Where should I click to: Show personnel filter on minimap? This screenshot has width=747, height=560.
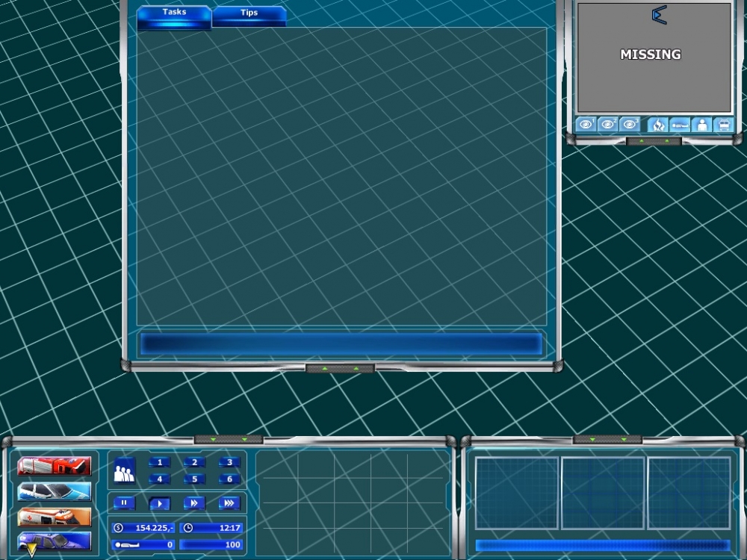point(701,125)
